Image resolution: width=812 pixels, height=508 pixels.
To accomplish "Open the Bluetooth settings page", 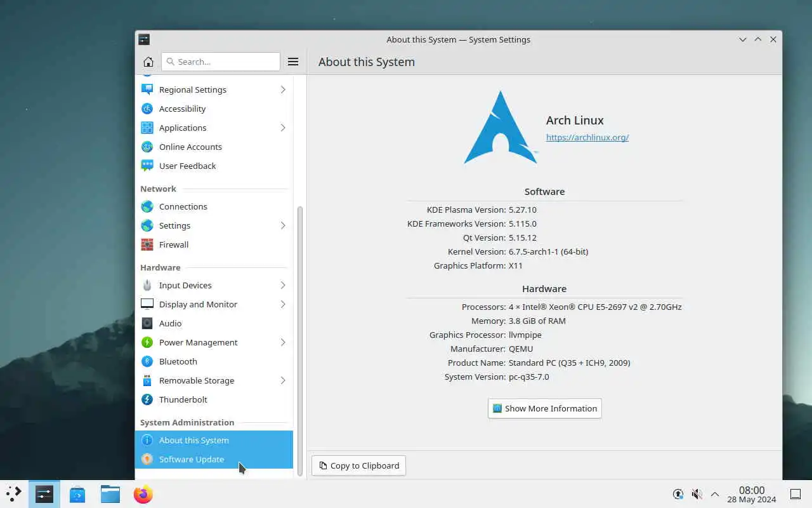I will 214,361.
